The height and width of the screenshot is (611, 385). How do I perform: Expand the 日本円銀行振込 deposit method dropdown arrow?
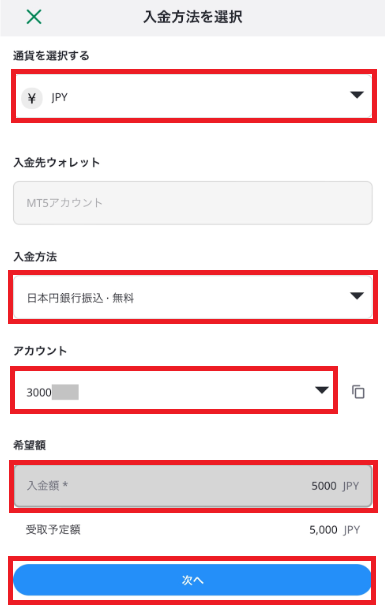(x=357, y=296)
